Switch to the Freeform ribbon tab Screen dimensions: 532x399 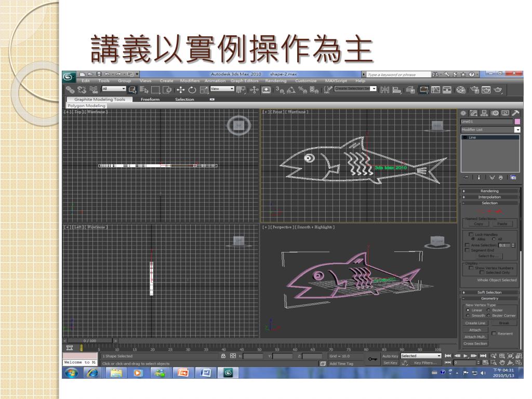(x=150, y=99)
